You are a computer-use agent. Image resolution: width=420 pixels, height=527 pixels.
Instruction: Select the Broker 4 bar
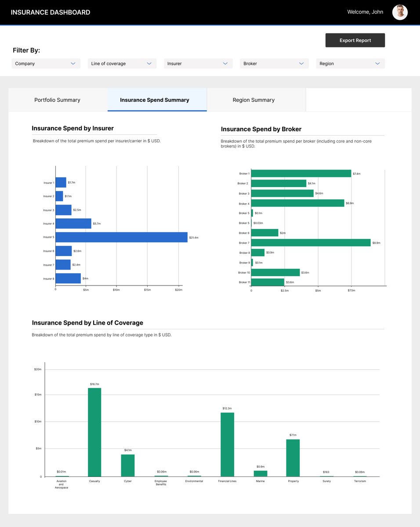297,203
